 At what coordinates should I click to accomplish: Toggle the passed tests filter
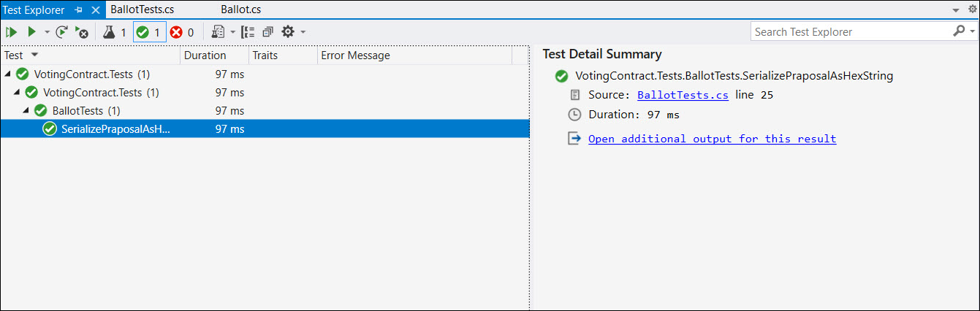(149, 32)
